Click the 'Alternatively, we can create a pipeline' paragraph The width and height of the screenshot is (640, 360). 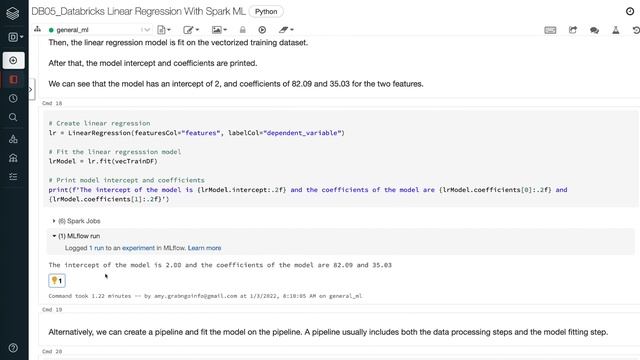pyautogui.click(x=328, y=332)
